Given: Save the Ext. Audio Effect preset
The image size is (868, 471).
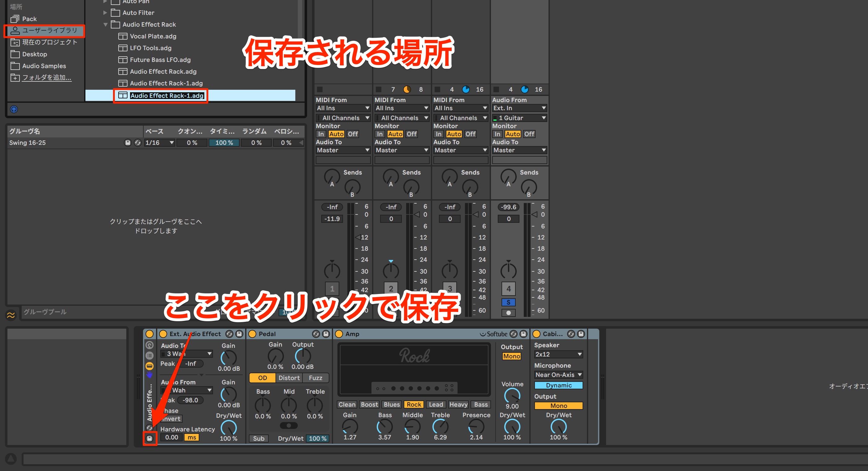Looking at the screenshot, I should point(239,334).
